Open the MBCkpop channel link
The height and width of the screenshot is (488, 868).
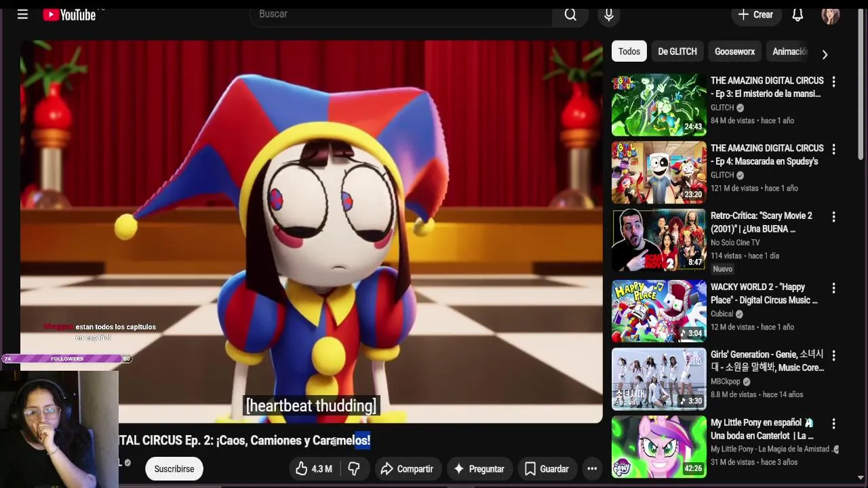click(725, 382)
